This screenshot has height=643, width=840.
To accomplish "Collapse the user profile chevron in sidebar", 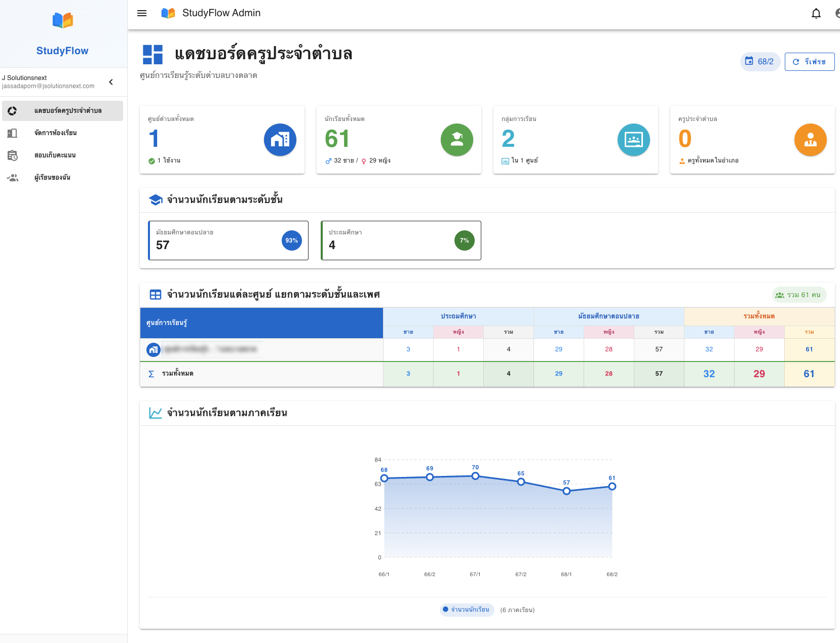I will click(111, 82).
